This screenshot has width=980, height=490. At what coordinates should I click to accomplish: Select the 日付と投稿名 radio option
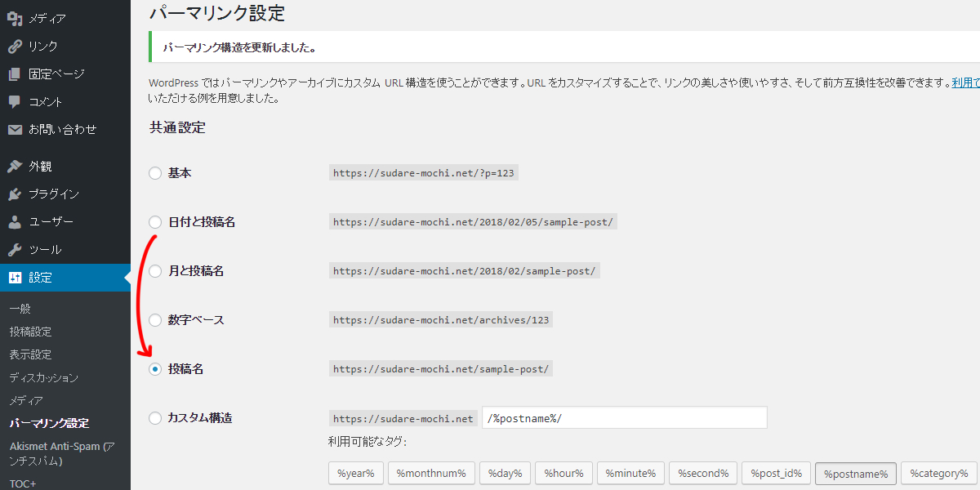(155, 222)
